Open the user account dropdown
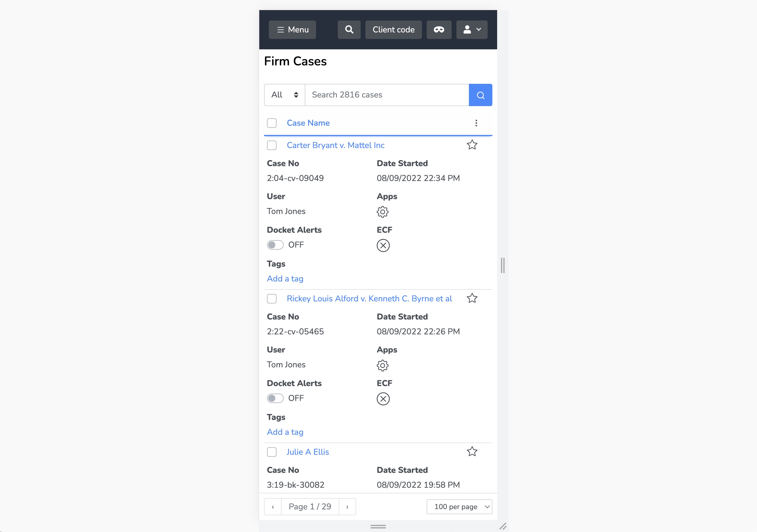757x532 pixels. point(472,30)
